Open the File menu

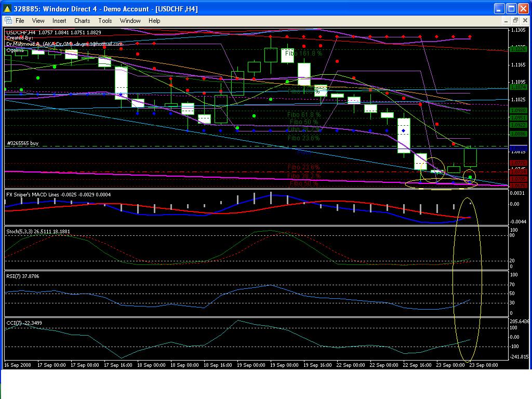[x=20, y=21]
